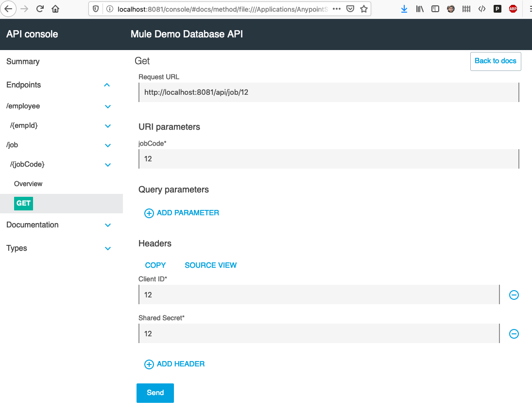Screen dimensions: 532x415
Task: Go back to the previous browser page
Action: coord(8,9)
